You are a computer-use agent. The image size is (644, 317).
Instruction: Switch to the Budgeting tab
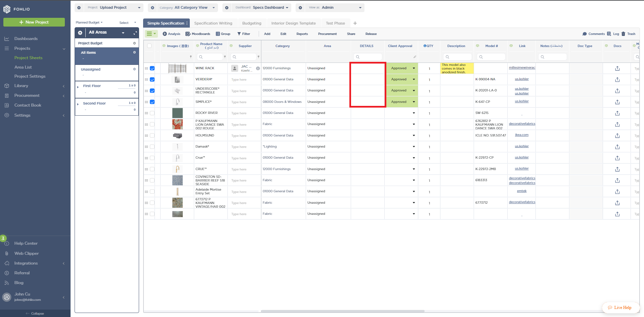(252, 23)
